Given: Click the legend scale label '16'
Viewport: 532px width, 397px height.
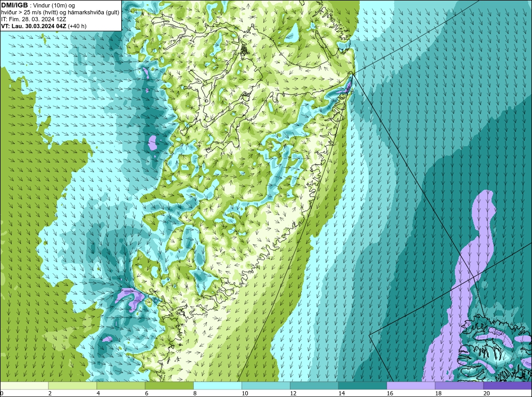Looking at the screenshot, I should click(x=390, y=393).
